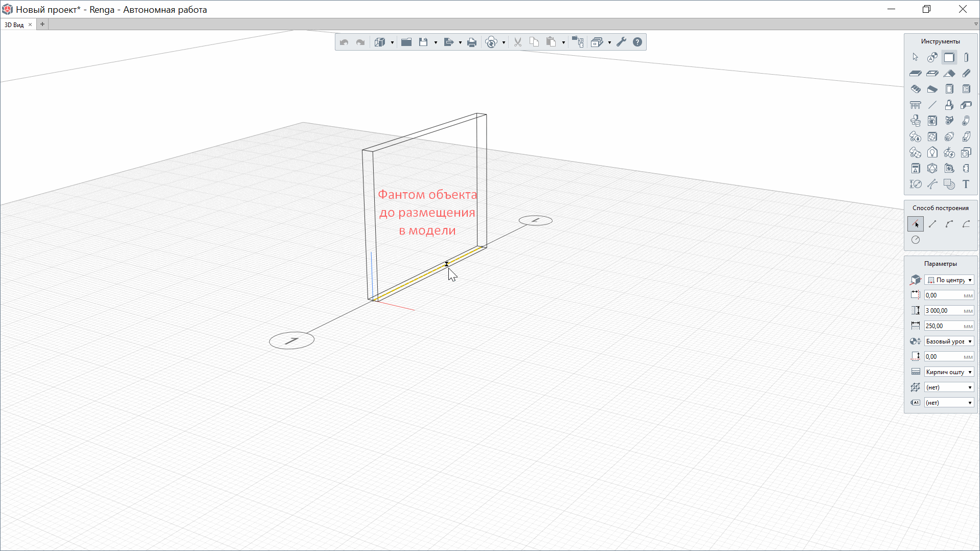Open project via the folder icon
The height and width of the screenshot is (551, 980).
click(x=406, y=42)
